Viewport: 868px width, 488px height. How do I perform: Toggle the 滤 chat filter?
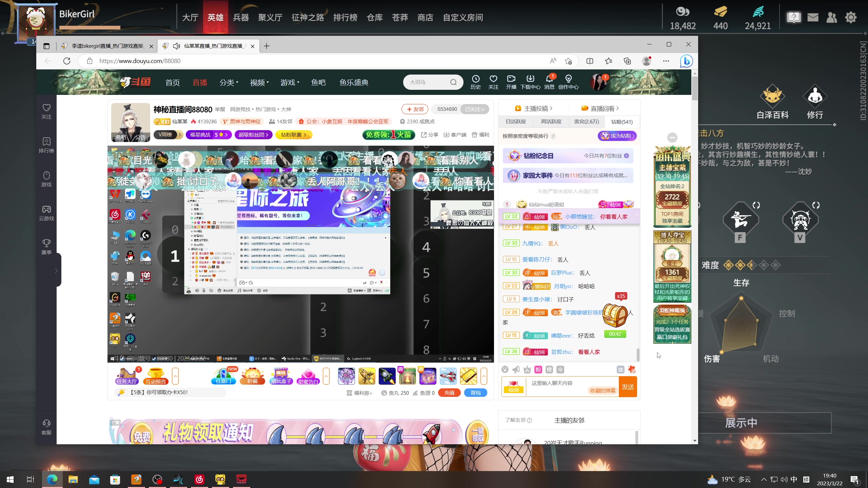point(620,369)
